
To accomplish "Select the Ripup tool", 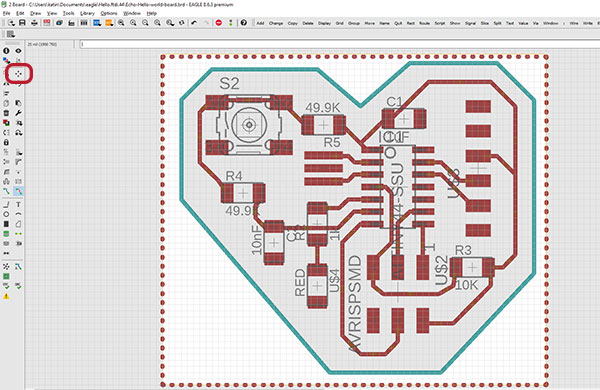I will point(18,191).
